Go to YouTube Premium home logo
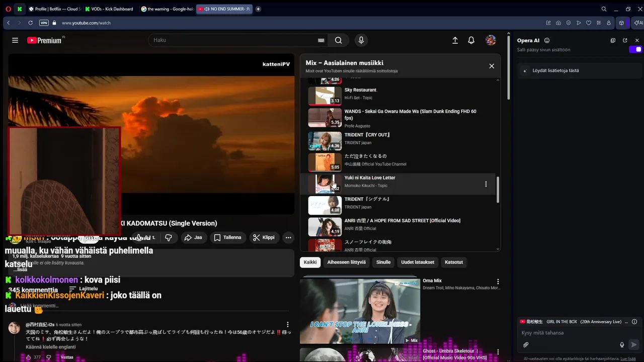644x362 pixels. tap(44, 40)
